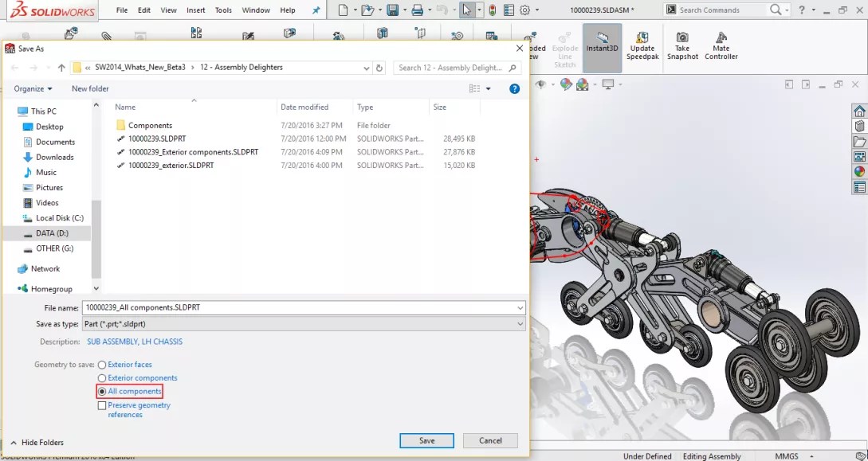Open the Save as type dropdown

(520, 323)
